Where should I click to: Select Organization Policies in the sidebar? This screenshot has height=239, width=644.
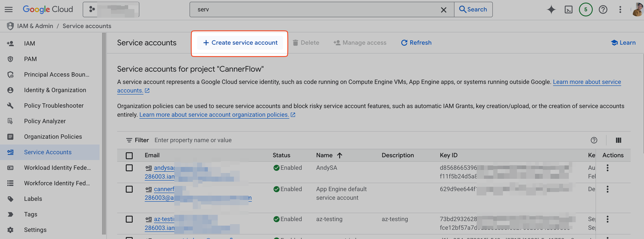point(53,137)
